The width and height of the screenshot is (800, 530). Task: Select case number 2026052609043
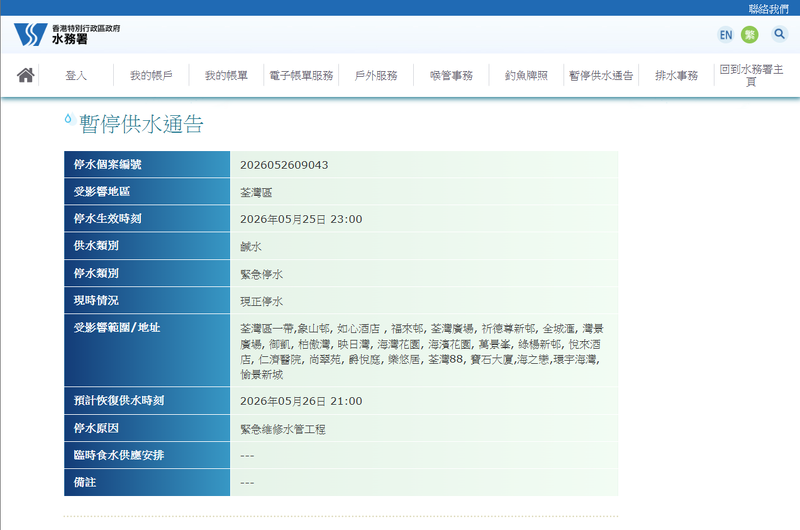pos(284,165)
